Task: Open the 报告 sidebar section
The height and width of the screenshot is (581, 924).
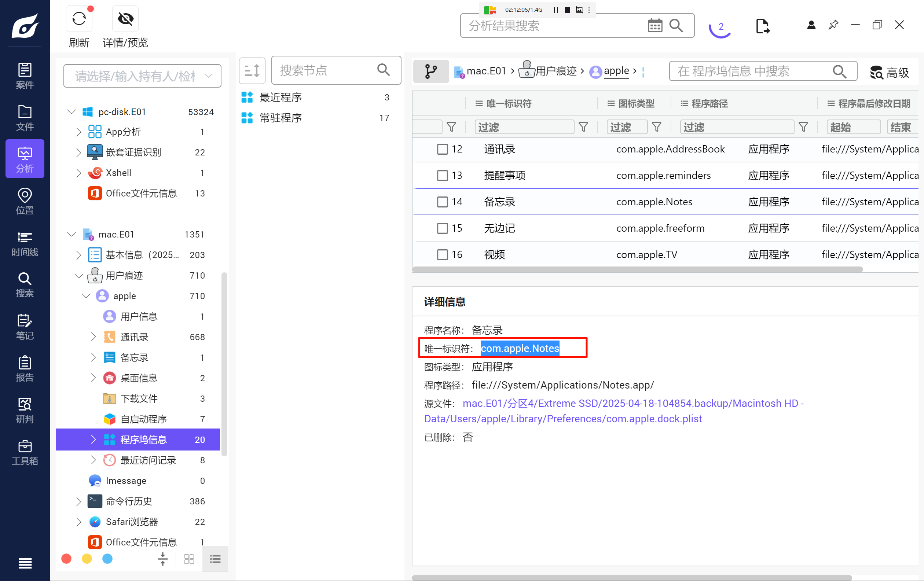Action: tap(25, 368)
